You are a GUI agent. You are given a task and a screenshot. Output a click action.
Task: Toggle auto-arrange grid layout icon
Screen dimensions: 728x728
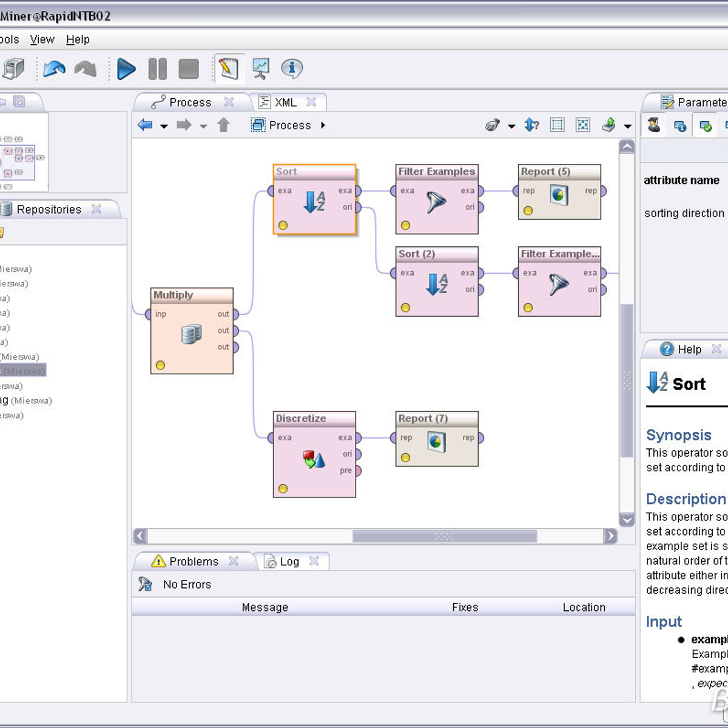pos(557,125)
